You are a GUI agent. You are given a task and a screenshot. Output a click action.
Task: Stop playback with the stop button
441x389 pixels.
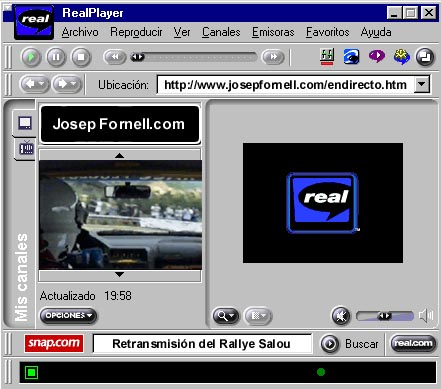click(81, 57)
